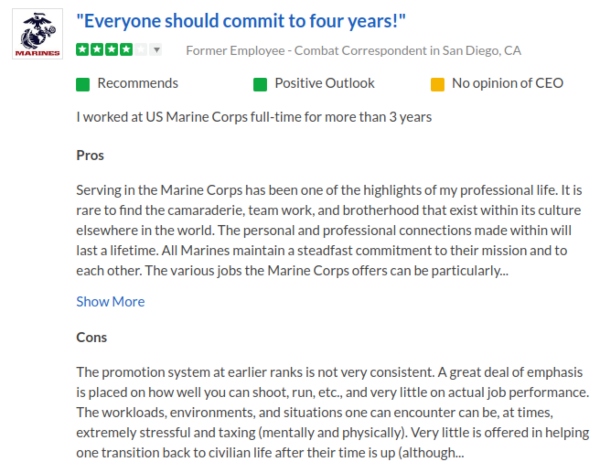Viewport: 600px width, 473px height.
Task: Click the yellow No opinion of CEO square
Action: point(437,84)
